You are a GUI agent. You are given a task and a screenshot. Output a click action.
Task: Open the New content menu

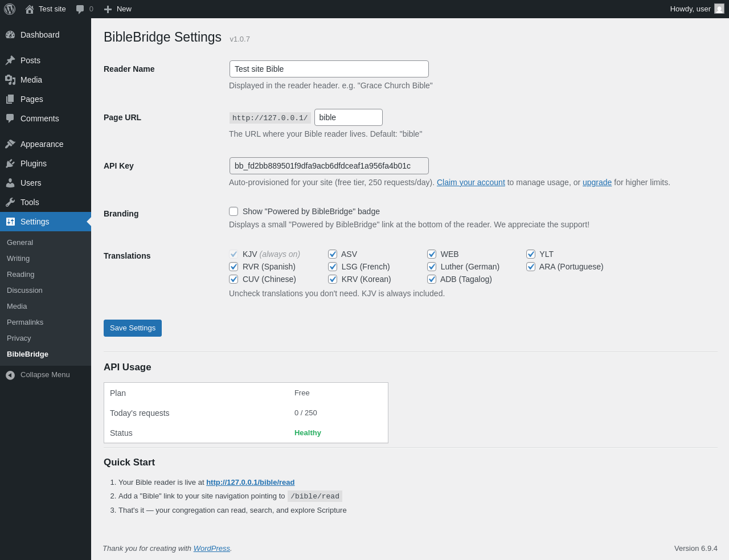click(117, 9)
